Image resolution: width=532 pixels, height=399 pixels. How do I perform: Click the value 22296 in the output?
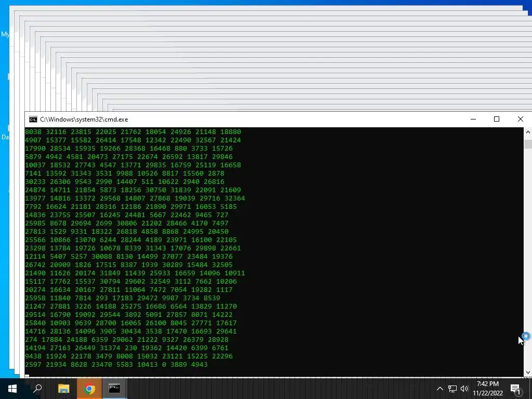(222, 356)
